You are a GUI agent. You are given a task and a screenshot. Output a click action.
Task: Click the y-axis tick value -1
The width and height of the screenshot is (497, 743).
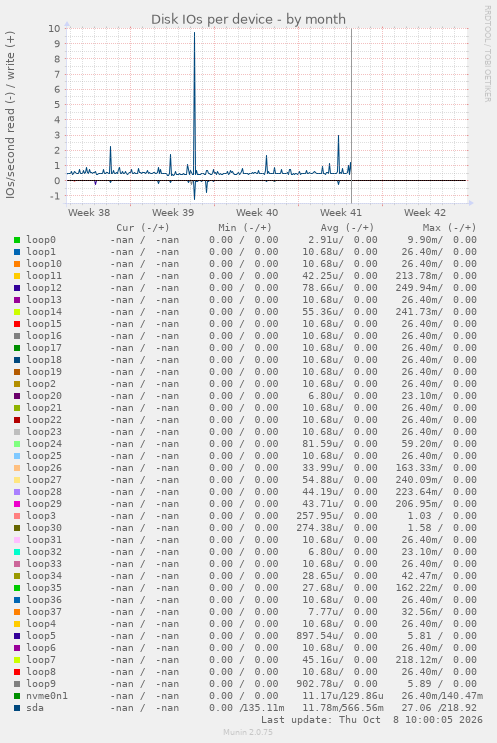click(x=55, y=196)
